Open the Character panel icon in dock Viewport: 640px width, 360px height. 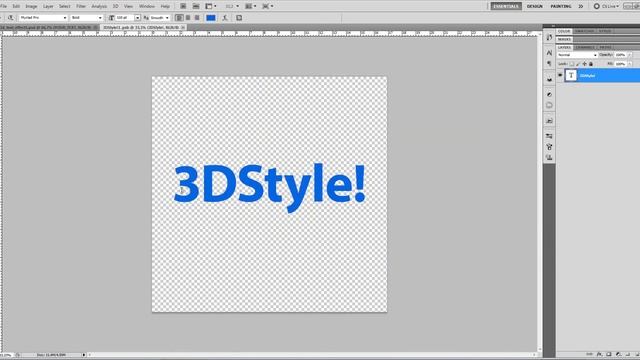point(549,53)
